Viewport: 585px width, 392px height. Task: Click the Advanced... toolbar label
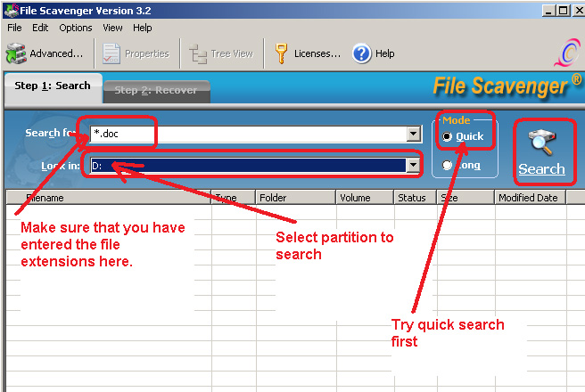click(56, 53)
